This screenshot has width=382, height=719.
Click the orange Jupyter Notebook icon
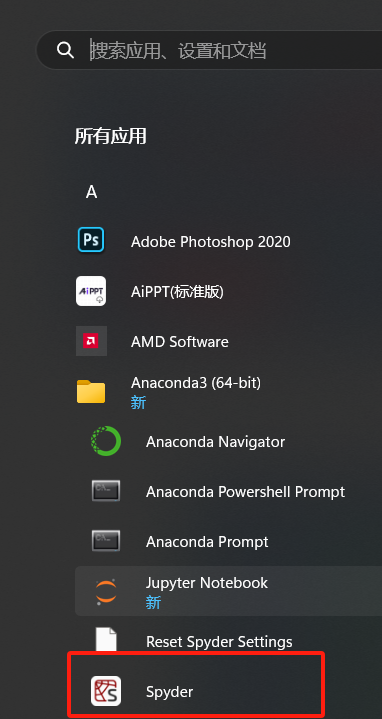point(106,591)
